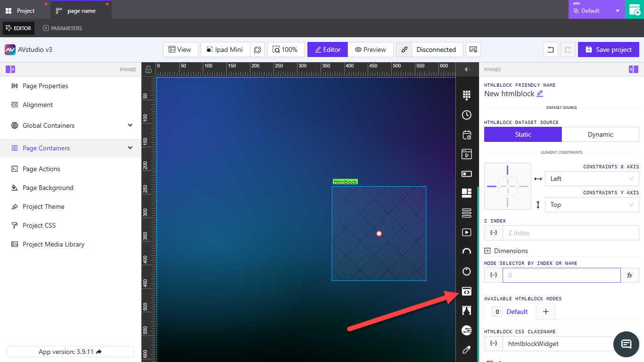Screen dimensions: 644x362
Task: Open the Constraints Y Axis Top dropdown
Action: pyautogui.click(x=592, y=205)
